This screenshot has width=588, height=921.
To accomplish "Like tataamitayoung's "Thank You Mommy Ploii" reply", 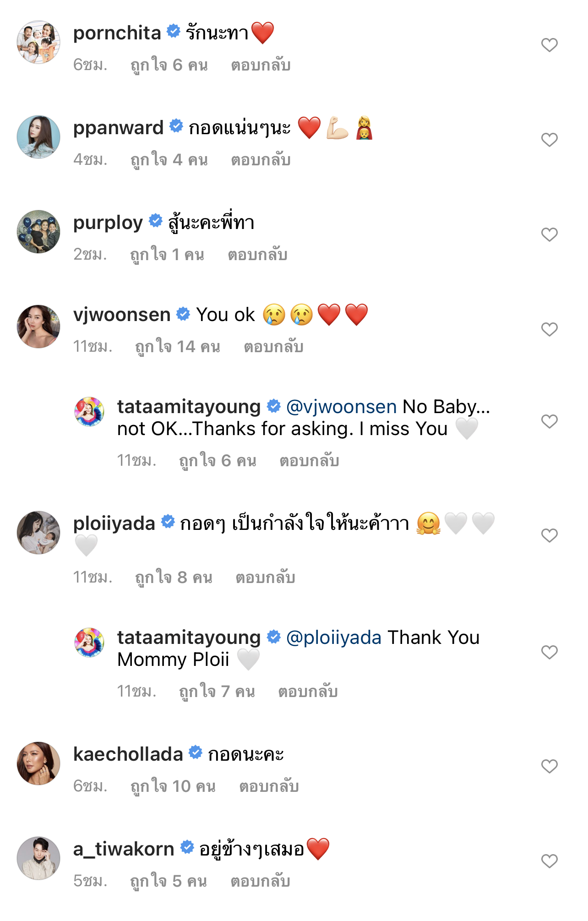I will click(549, 652).
